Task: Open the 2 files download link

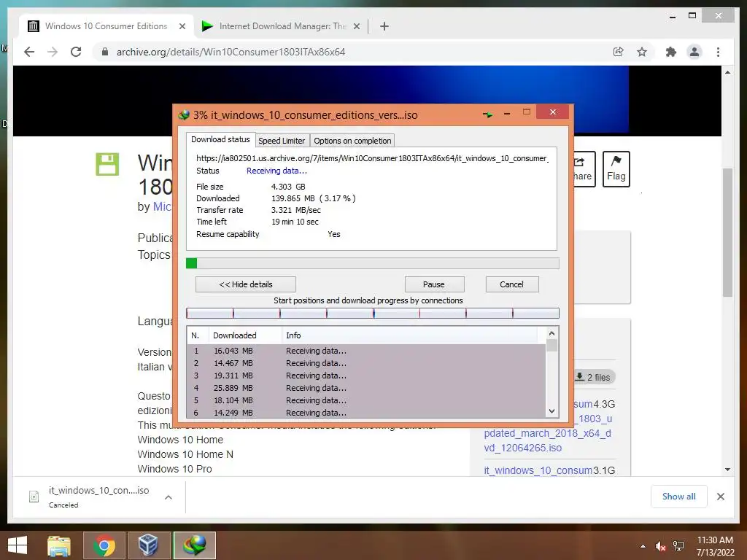Action: [x=594, y=377]
